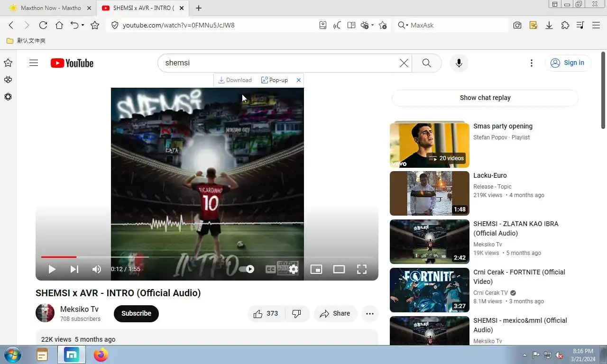Toggle closed captions CC
Viewport: 607px width, 364px height.
tap(270, 269)
